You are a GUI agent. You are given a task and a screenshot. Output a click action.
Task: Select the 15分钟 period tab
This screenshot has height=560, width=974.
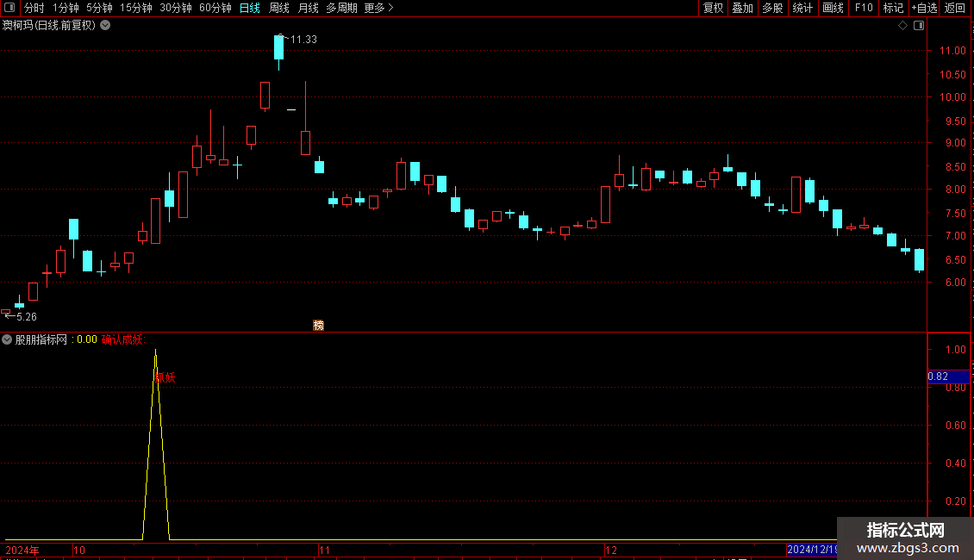(136, 8)
